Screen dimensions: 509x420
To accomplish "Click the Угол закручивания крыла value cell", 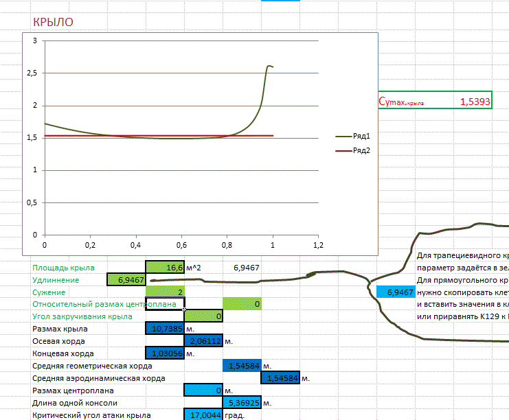I will [203, 316].
